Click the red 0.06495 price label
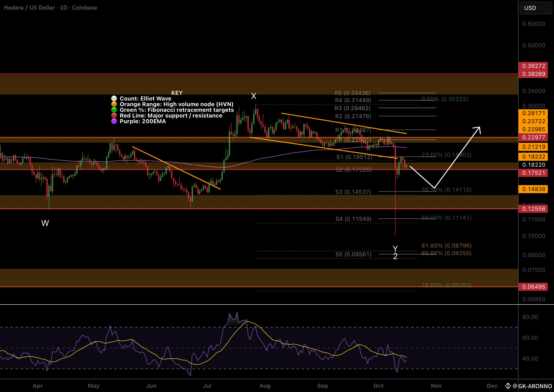This screenshot has width=554, height=392. (x=533, y=287)
